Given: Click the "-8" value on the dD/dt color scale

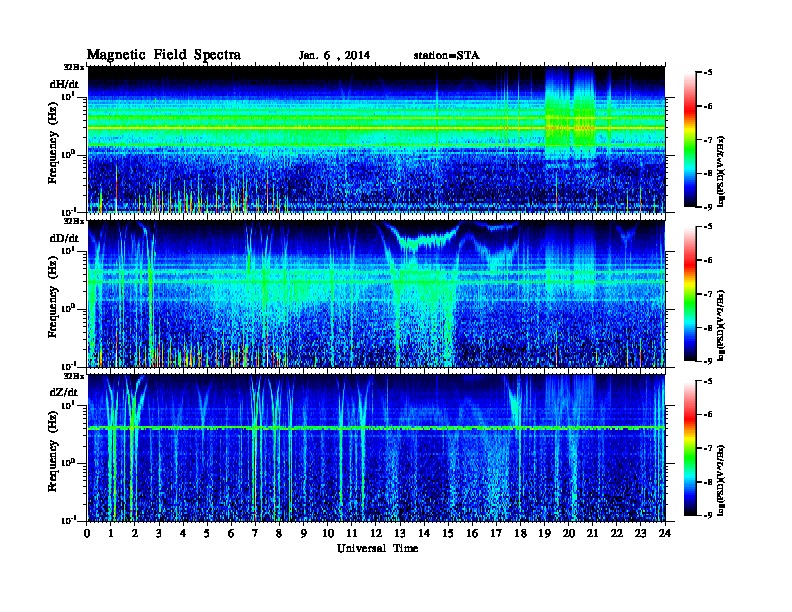Looking at the screenshot, I should click(708, 328).
